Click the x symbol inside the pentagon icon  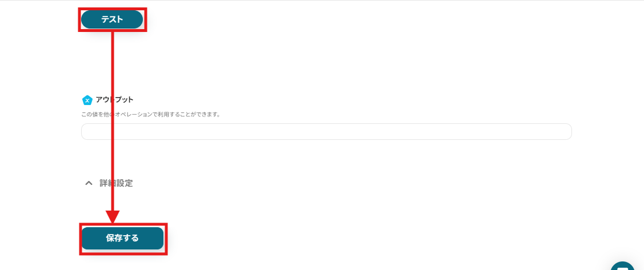coord(87,100)
